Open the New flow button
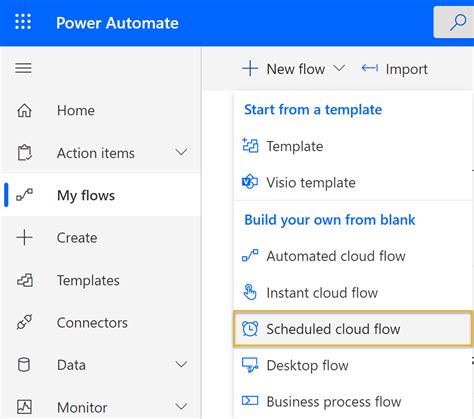 click(293, 69)
